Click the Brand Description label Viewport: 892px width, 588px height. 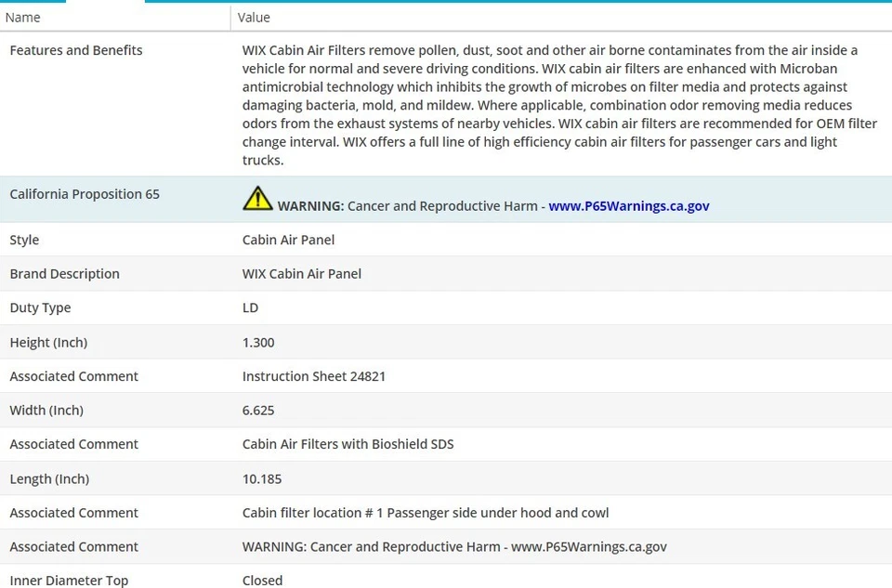pyautogui.click(x=65, y=273)
